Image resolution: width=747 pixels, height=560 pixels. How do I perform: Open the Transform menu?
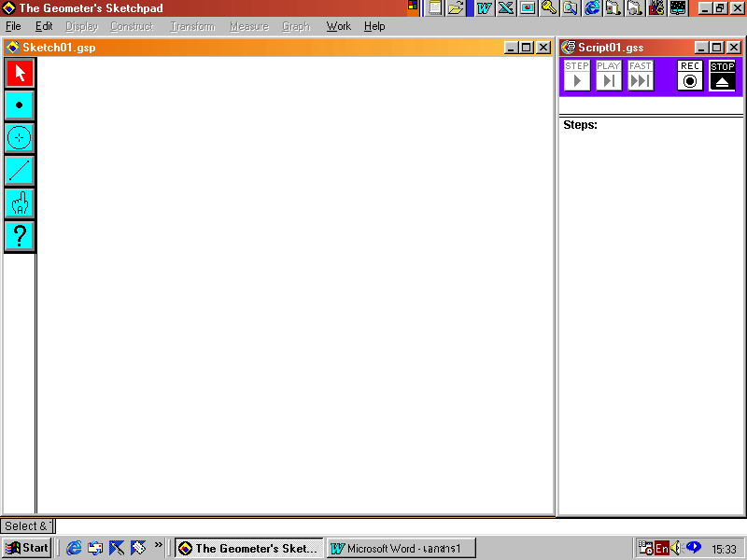[x=192, y=26]
